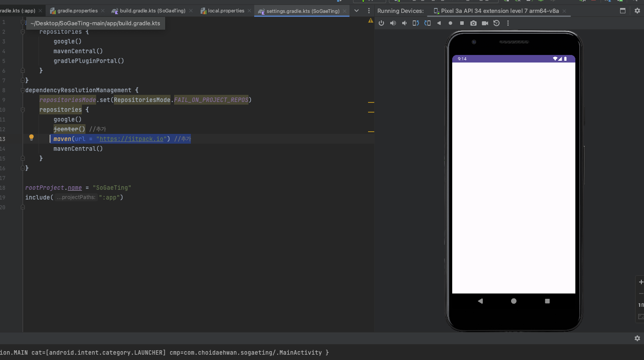
Task: Close the gradle.properties tab
Action: click(103, 11)
